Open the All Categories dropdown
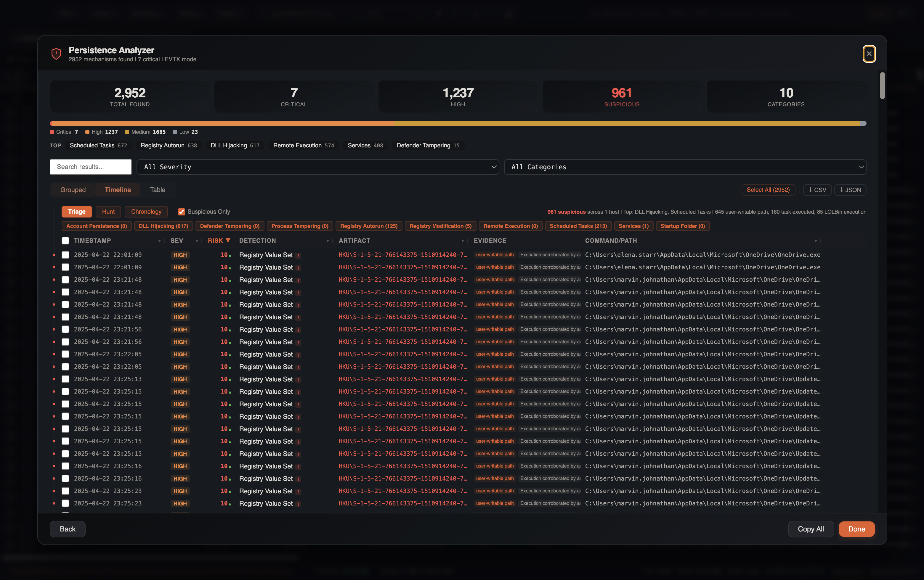Image resolution: width=924 pixels, height=580 pixels. click(x=685, y=167)
